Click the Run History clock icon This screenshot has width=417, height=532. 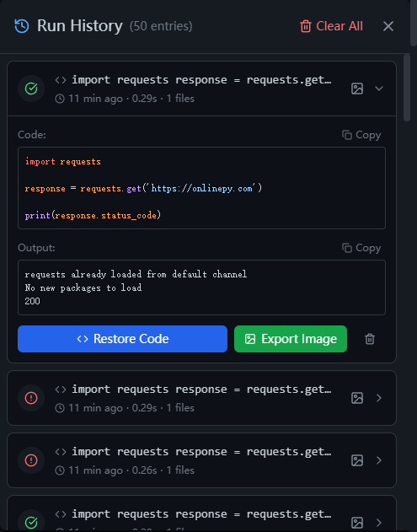click(22, 26)
